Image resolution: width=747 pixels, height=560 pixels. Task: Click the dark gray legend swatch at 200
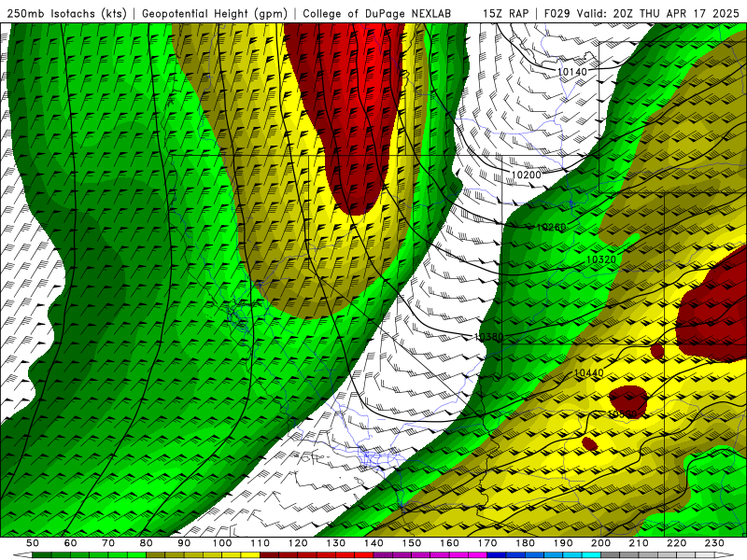tap(611, 555)
